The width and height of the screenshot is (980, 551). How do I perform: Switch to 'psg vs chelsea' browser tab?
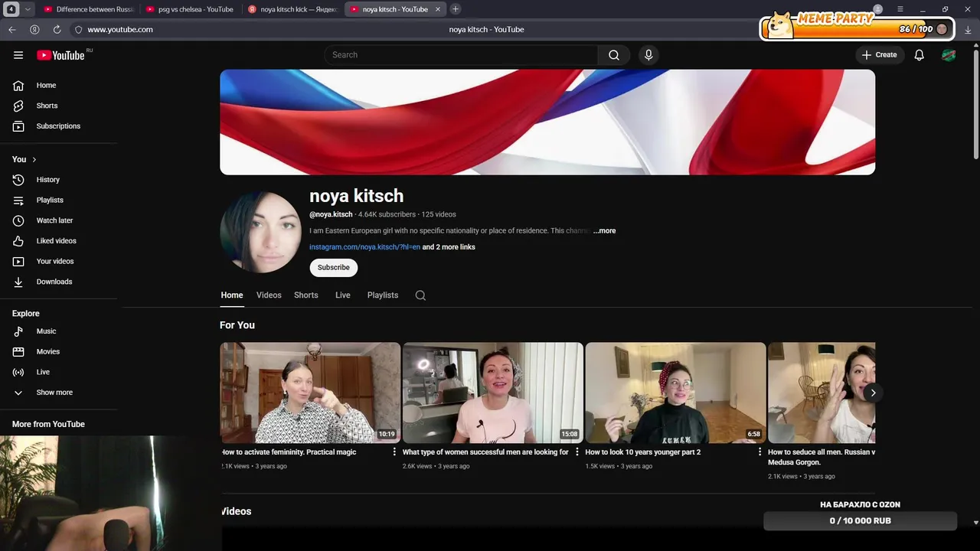click(191, 9)
